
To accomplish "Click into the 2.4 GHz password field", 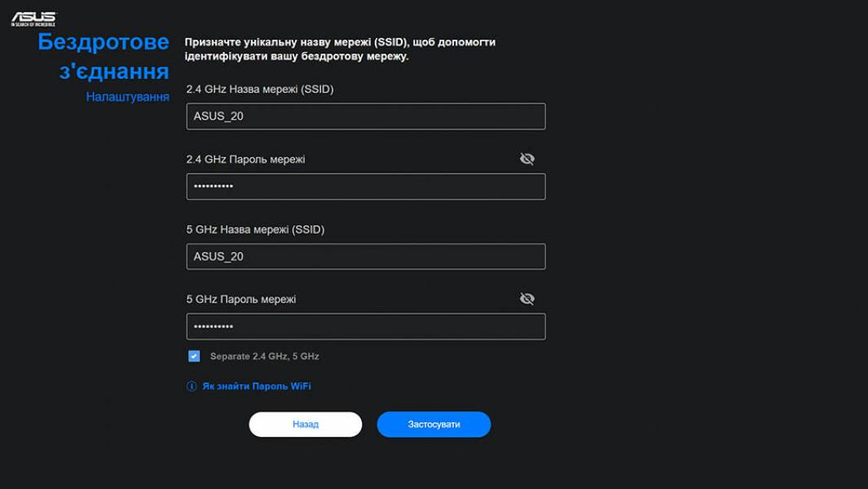I will click(x=365, y=187).
